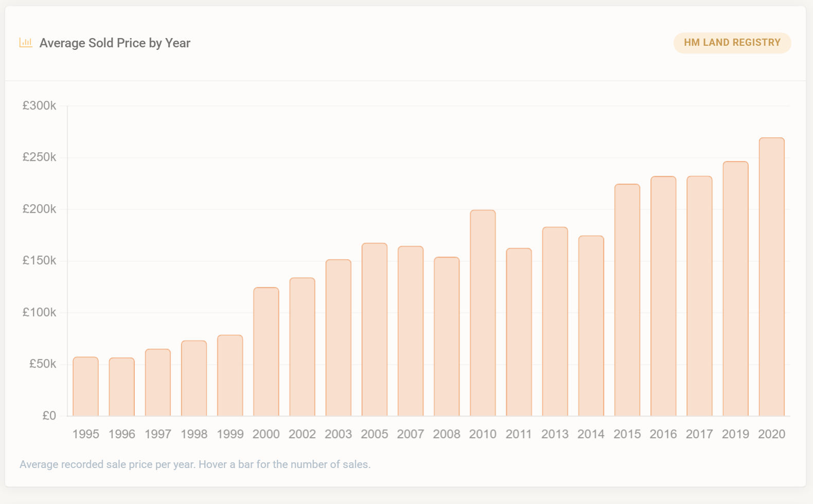Image resolution: width=813 pixels, height=504 pixels.
Task: Click the caption about hovering a bar
Action: coord(195,464)
